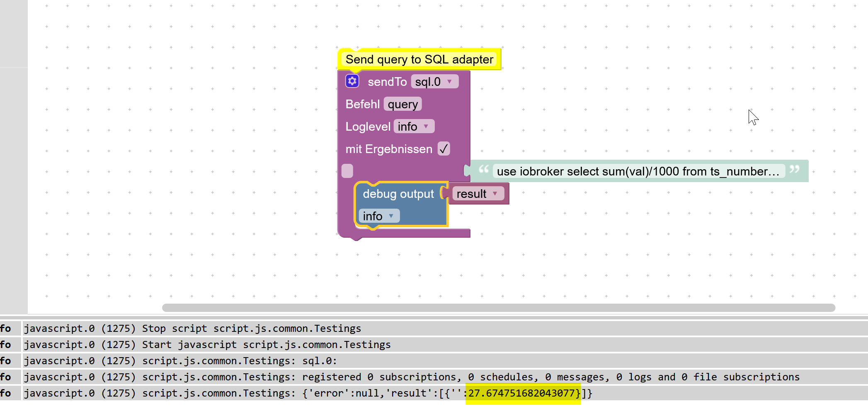This screenshot has height=409, width=868.
Task: Click the info icon beside the subscriptions log line
Action: click(x=5, y=377)
